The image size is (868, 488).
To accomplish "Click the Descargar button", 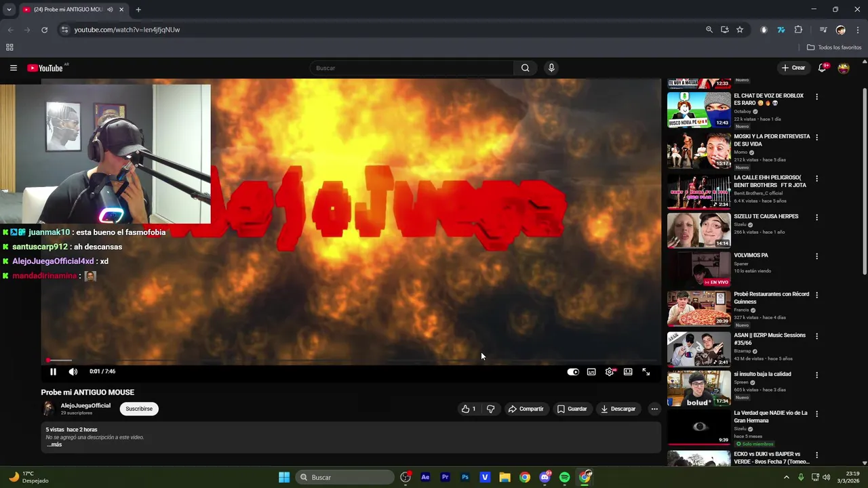I will tap(618, 409).
